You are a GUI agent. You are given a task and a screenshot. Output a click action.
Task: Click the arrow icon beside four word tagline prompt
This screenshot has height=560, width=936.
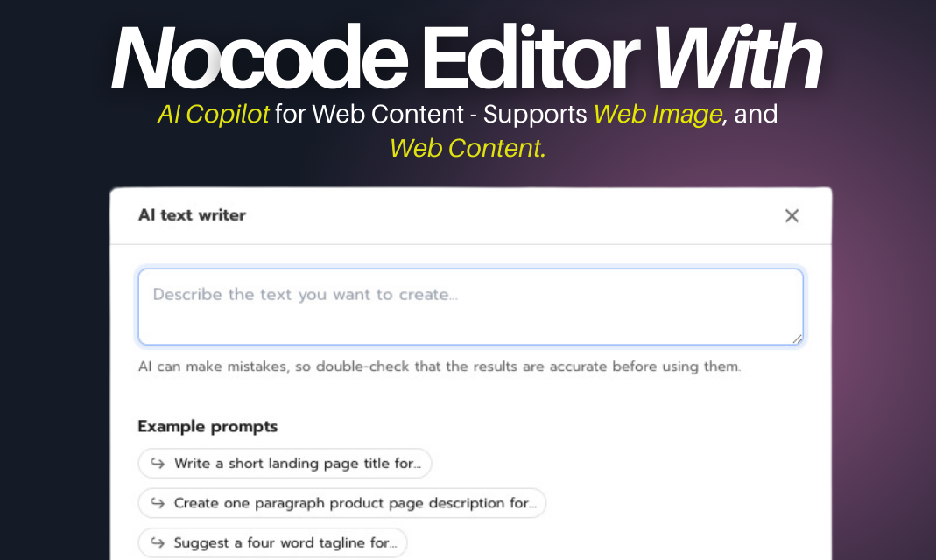tap(158, 542)
